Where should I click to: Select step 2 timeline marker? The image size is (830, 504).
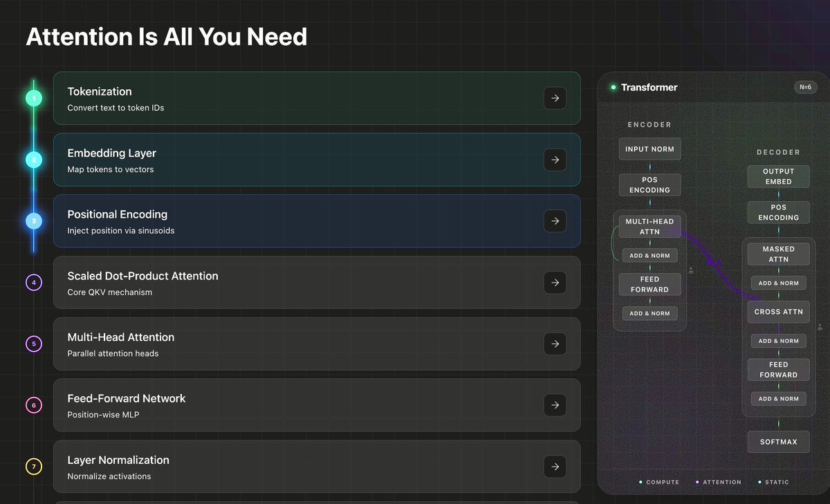point(34,160)
